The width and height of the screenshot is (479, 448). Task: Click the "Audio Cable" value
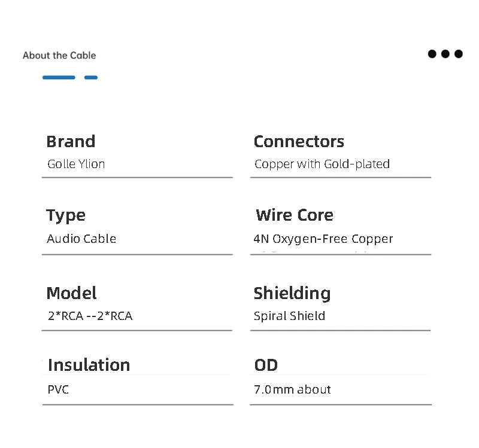(81, 239)
